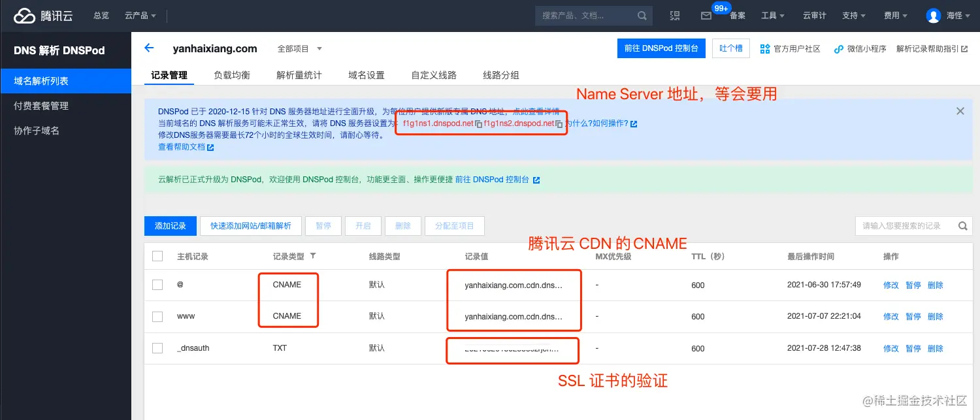980x420 pixels.
Task: Go back with the left arrow
Action: pos(149,48)
